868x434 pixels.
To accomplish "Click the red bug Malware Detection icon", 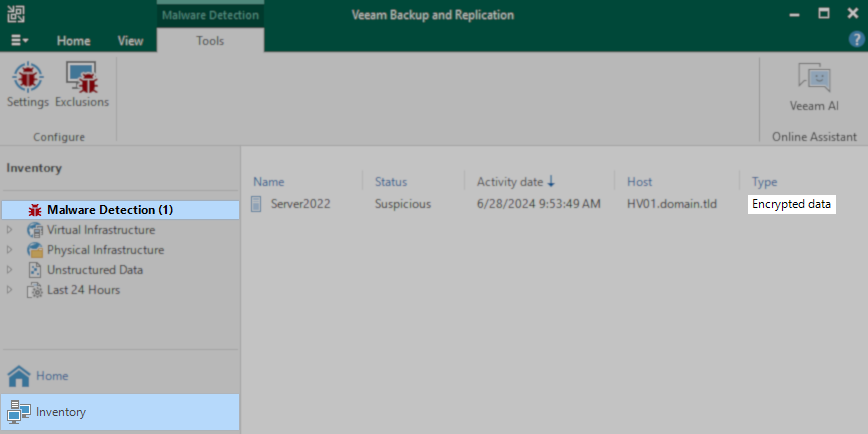I will 35,210.
